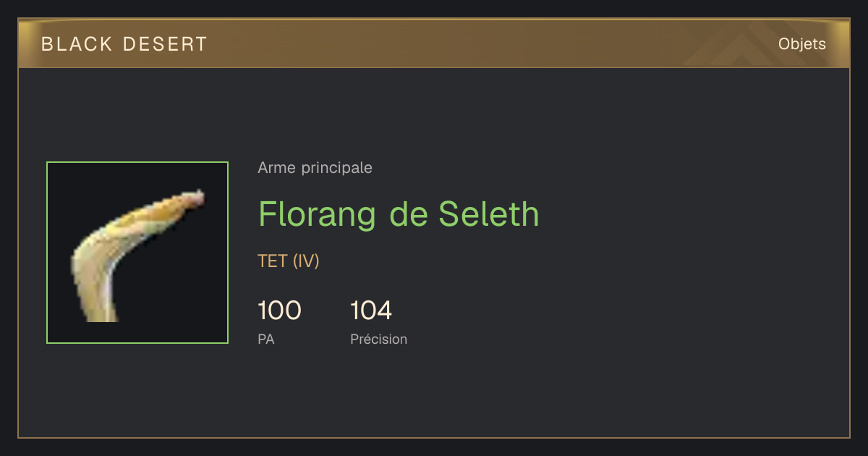868x456 pixels.
Task: Click the TET (IV) enhancement level
Action: [x=289, y=261]
